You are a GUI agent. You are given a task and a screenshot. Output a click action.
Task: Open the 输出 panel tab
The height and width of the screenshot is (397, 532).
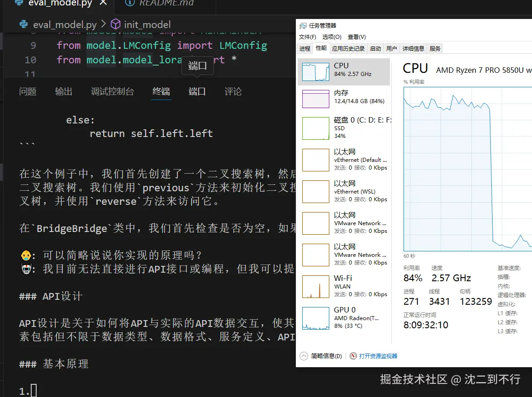pyautogui.click(x=63, y=91)
